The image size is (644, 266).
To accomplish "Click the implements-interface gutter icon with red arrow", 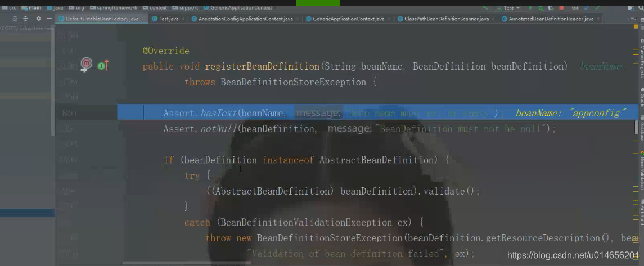I will (103, 65).
